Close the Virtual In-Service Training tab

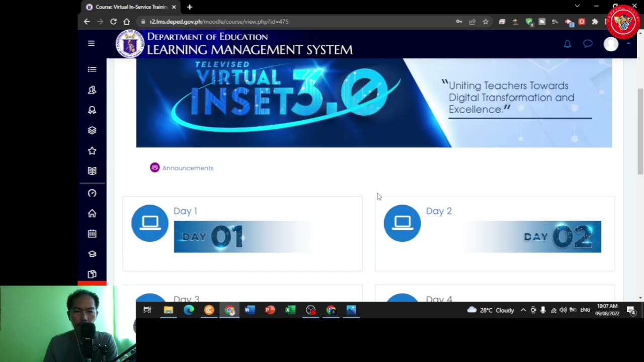174,7
